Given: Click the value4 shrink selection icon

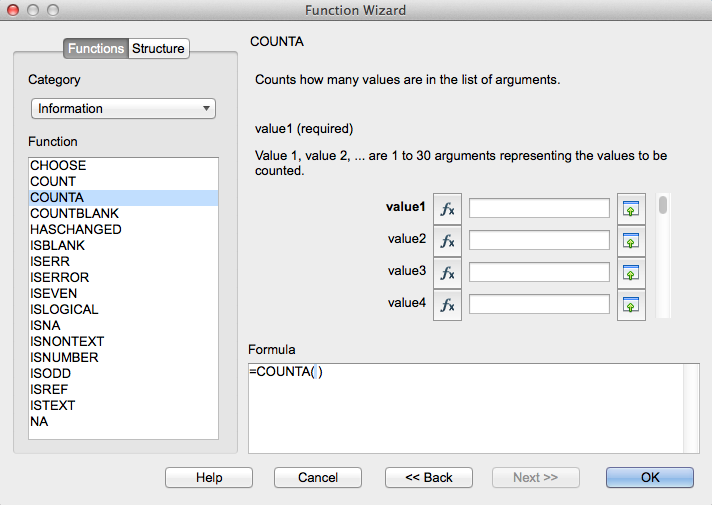Looking at the screenshot, I should (x=631, y=304).
